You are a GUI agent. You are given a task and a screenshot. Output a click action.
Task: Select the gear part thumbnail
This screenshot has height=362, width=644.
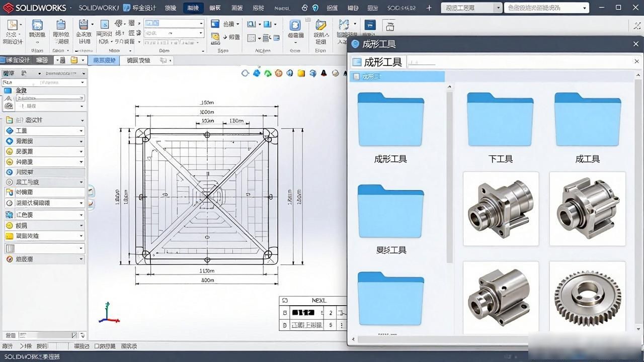coord(587,297)
